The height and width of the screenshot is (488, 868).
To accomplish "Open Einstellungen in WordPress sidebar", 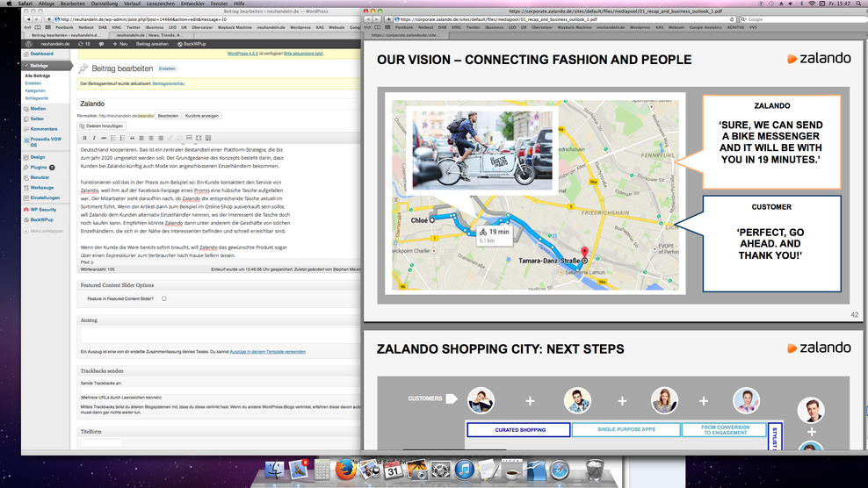I will coord(45,197).
